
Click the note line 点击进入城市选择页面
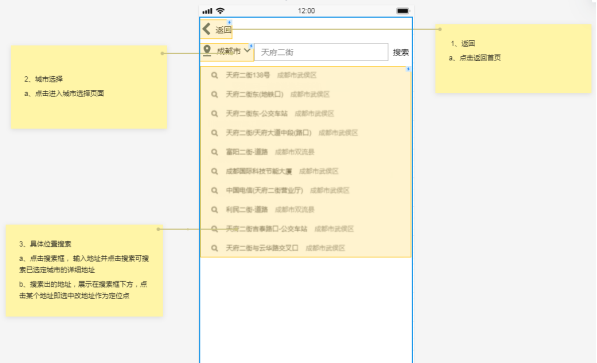pyautogui.click(x=69, y=93)
